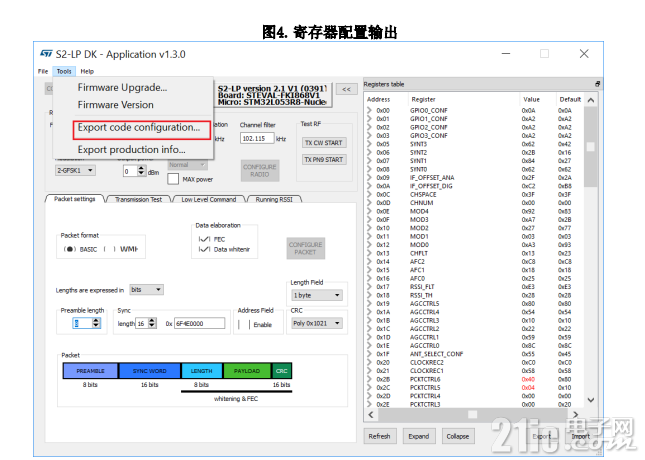The height and width of the screenshot is (460, 645).
Task: Click the Sync word hex field
Action: [x=200, y=323]
